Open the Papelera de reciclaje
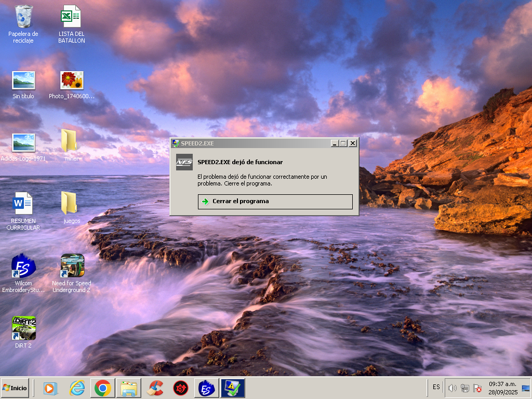Image resolution: width=532 pixels, height=399 pixels. click(23, 17)
